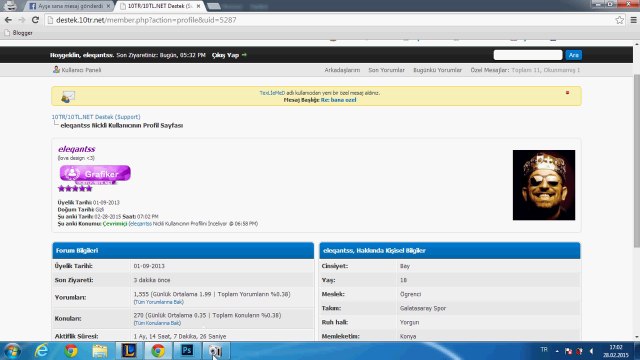The image size is (640, 360).
Task: Click the network flag tray icon
Action: 568,351
